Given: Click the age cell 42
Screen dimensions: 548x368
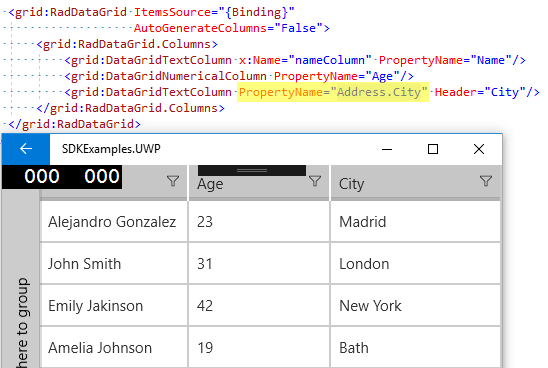Looking at the screenshot, I should [259, 305].
